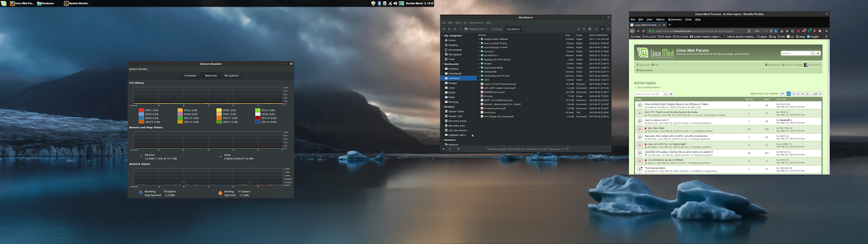Click the volume icon in system tray
Viewport: 868px width, 244px height.
pos(395,3)
